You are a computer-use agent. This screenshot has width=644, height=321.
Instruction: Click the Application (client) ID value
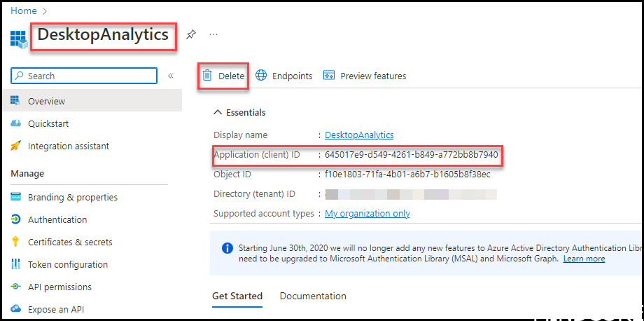coord(411,155)
